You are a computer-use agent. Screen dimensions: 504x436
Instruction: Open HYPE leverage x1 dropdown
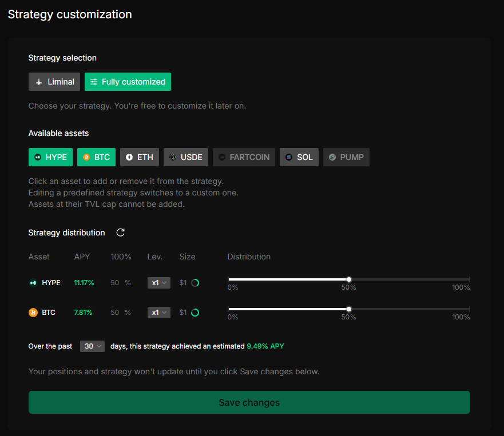[x=159, y=283]
